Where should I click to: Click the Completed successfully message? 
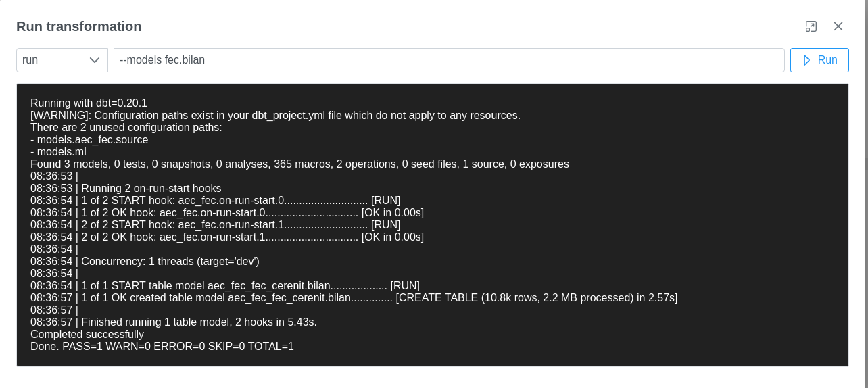[x=87, y=335]
